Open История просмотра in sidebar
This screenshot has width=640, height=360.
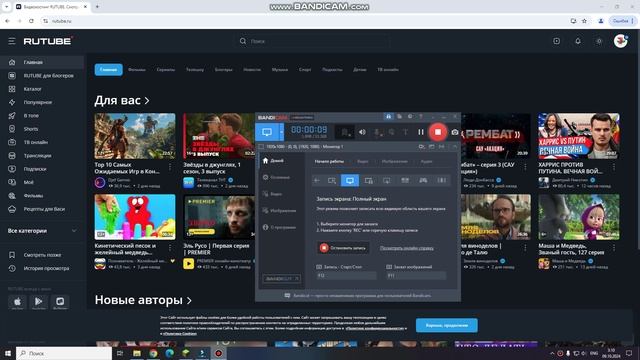click(x=42, y=269)
